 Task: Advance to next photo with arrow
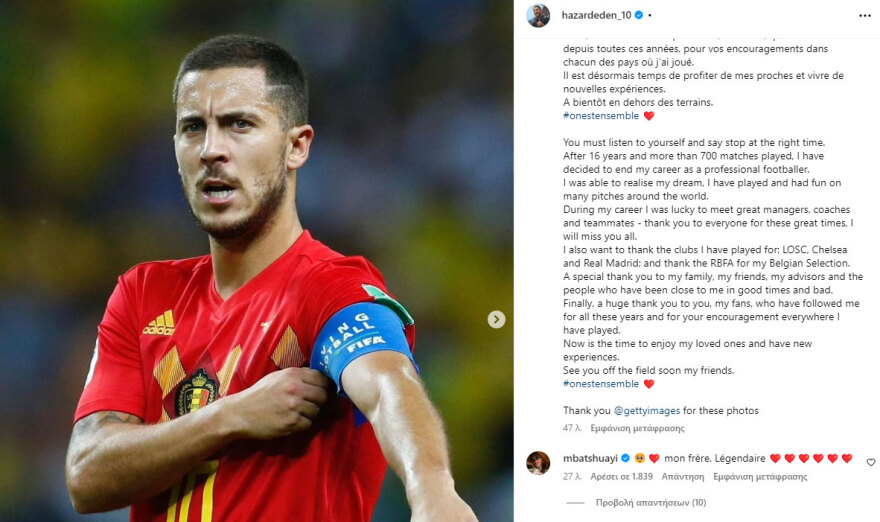[x=496, y=319]
